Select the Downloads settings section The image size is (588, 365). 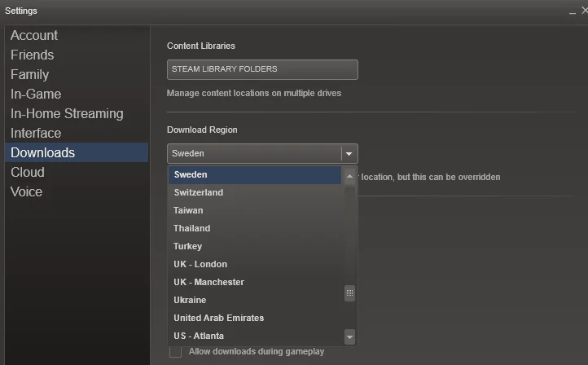point(76,152)
